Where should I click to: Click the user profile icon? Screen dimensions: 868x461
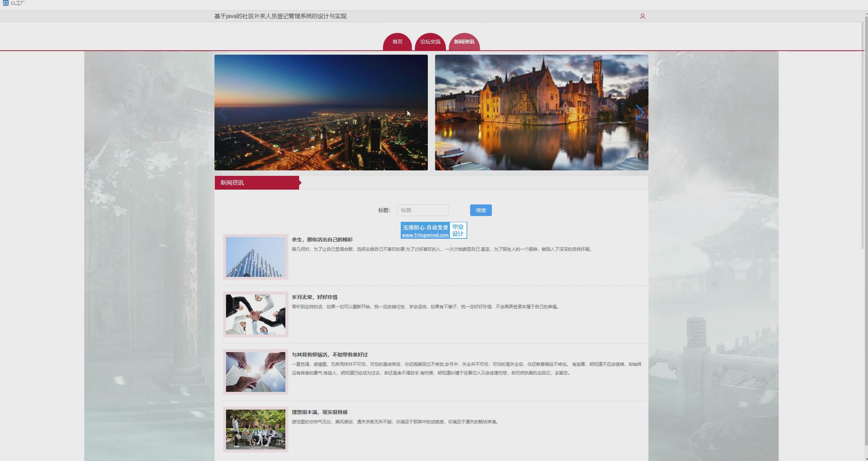point(642,16)
